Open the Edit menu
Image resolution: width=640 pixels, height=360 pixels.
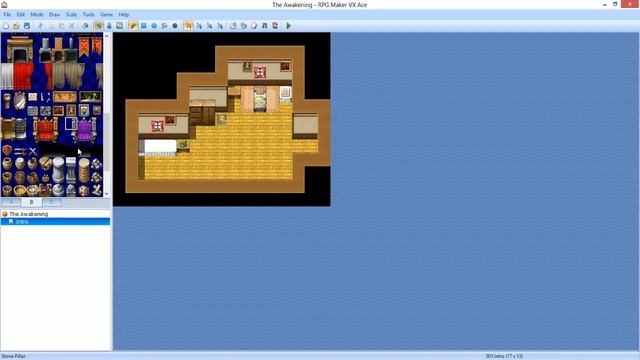[x=20, y=14]
